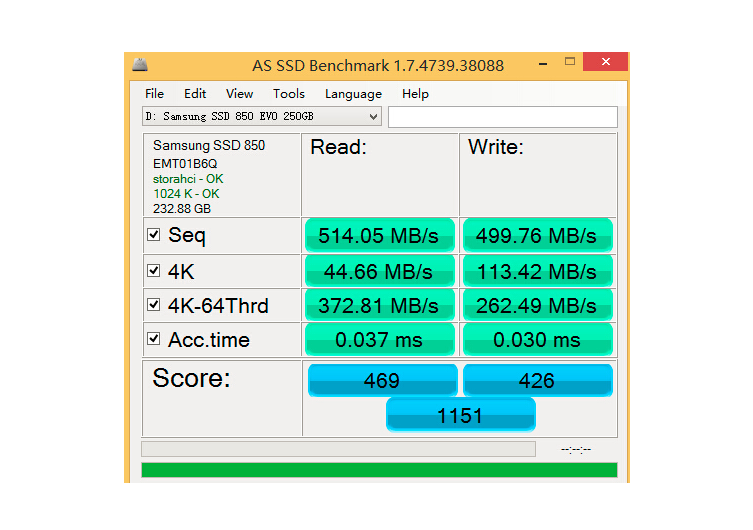Toggle the 4K-64Thrd test checkbox
The width and height of the screenshot is (753, 530).
tap(154, 305)
